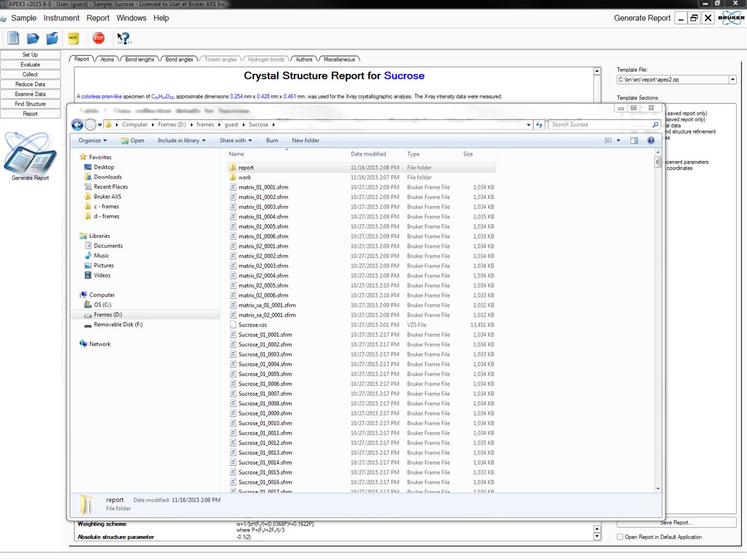Click the Collect button
This screenshot has height=560, width=747.
[x=30, y=75]
